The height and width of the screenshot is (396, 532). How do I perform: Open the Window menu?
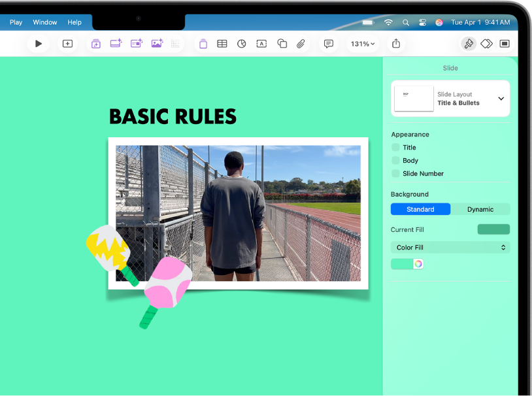44,22
